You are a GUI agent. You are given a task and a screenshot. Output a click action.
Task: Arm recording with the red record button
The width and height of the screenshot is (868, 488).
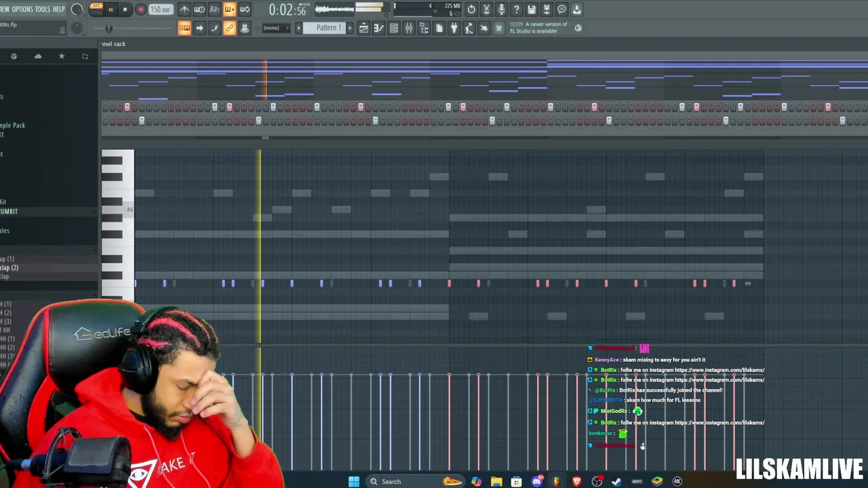click(141, 9)
